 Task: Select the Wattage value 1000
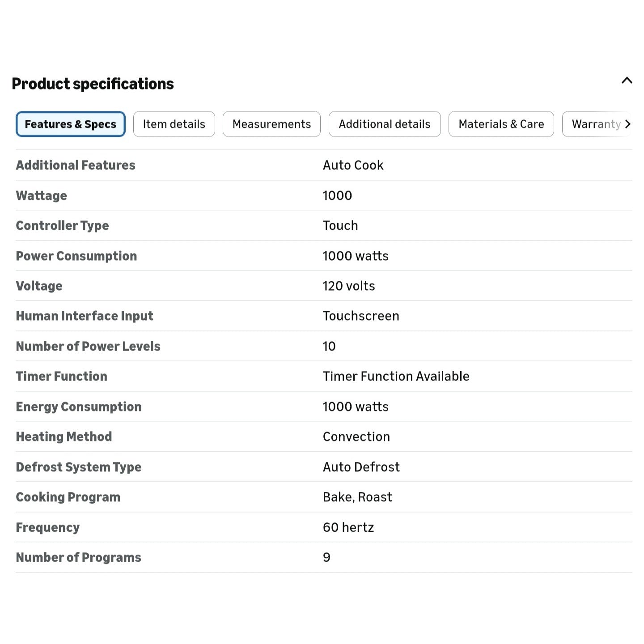tap(337, 195)
